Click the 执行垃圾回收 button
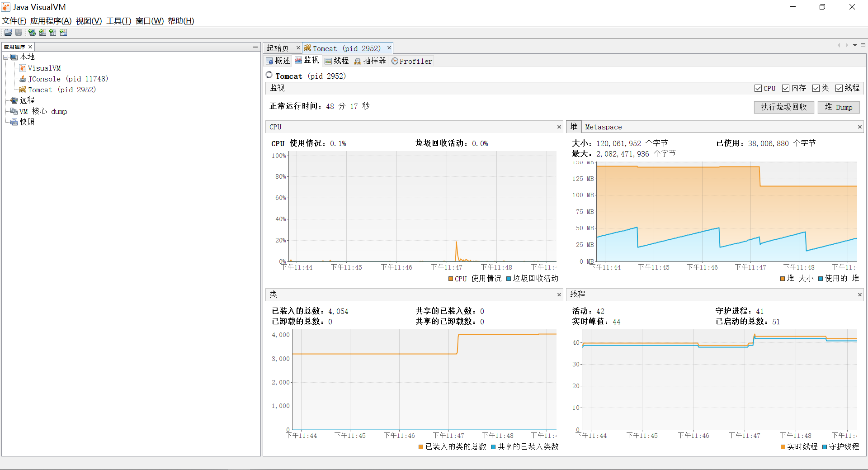The width and height of the screenshot is (868, 470). coord(784,107)
